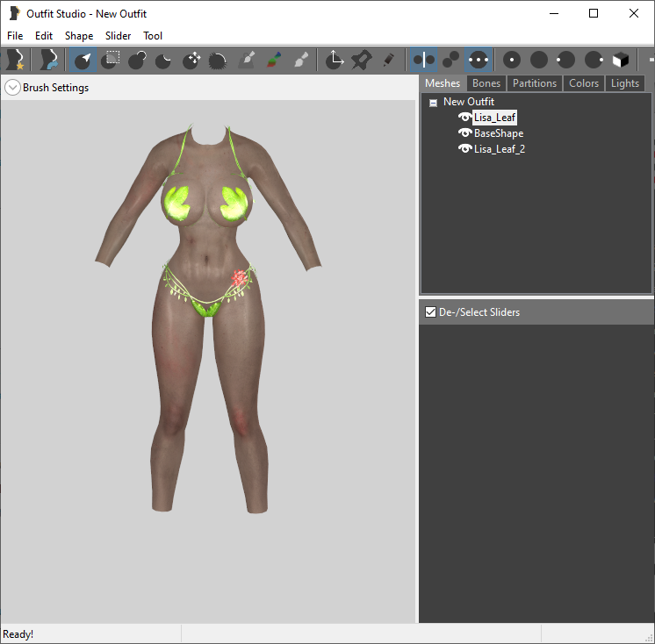Select the Weight paint brush tool
This screenshot has width=655, height=644.
click(247, 60)
